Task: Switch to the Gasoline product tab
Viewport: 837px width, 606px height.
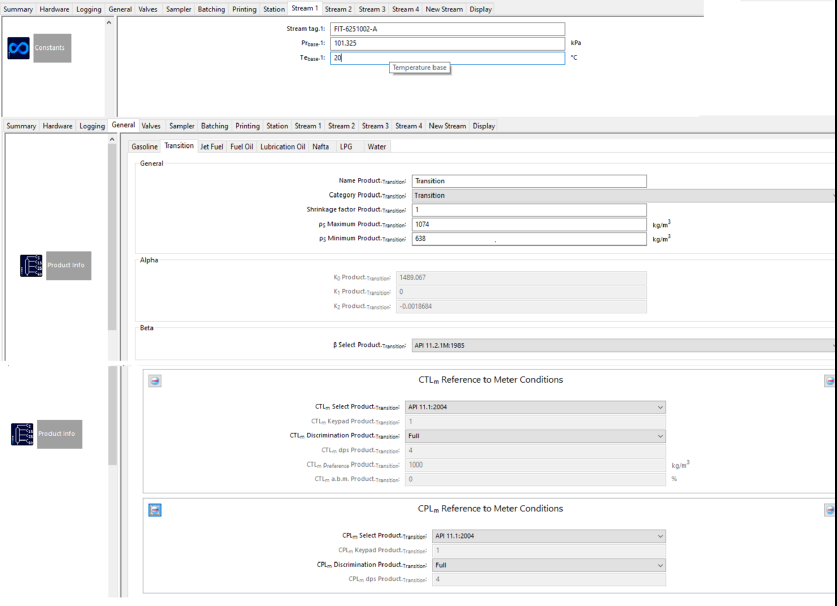Action: click(145, 146)
